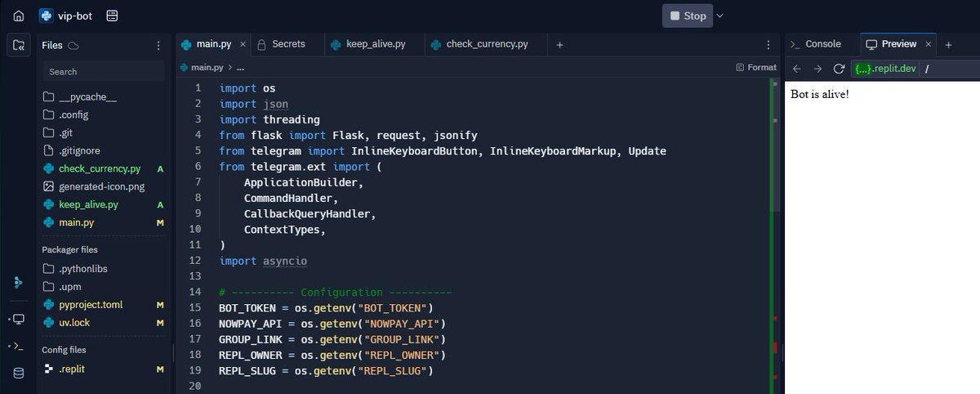
Task: Click 'import asyncio' on line 12
Action: click(x=263, y=261)
